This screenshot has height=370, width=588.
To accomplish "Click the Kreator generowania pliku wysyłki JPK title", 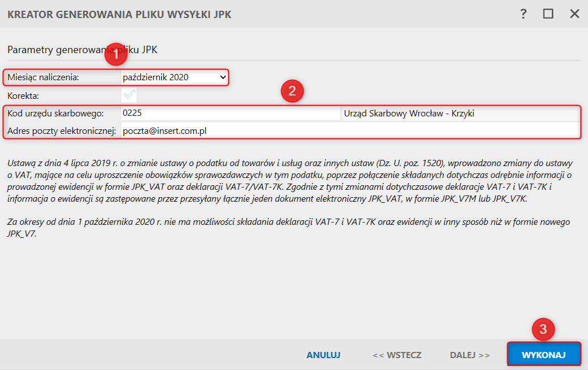I will point(119,15).
